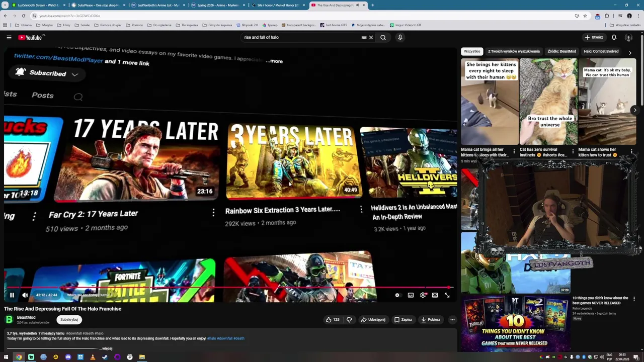Open the BeastMod channel name link

26,317
